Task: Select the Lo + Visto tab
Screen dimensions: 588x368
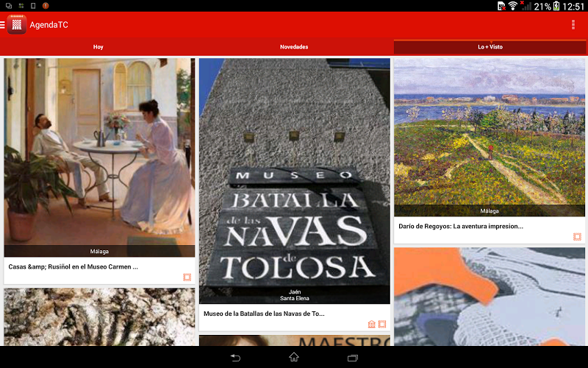Action: click(490, 47)
